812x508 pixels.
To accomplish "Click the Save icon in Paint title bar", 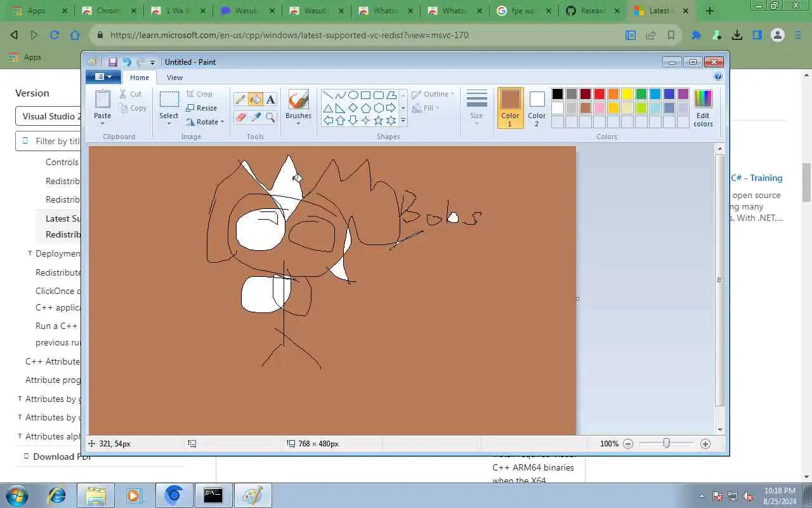I will coord(112,62).
